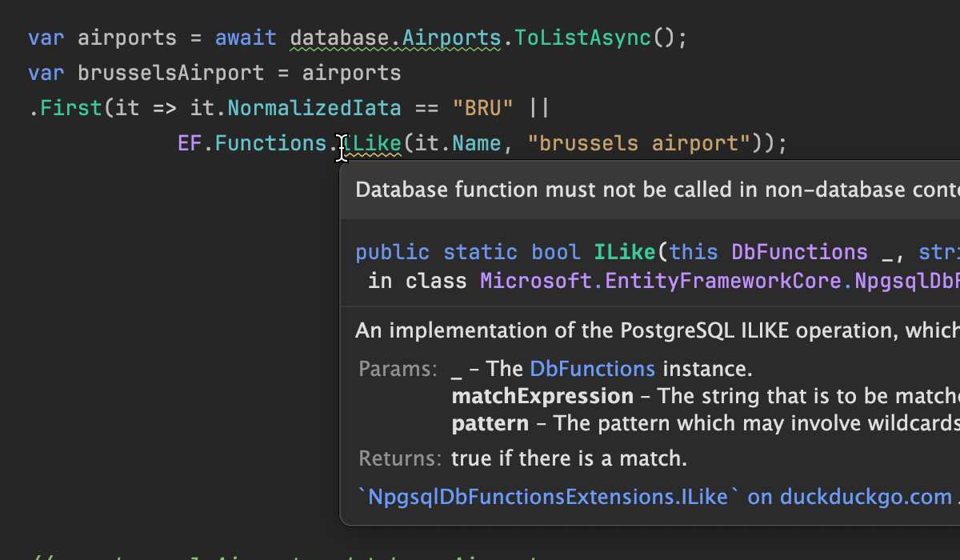The height and width of the screenshot is (560, 960).
Task: Click the First method call
Action: click(x=71, y=108)
